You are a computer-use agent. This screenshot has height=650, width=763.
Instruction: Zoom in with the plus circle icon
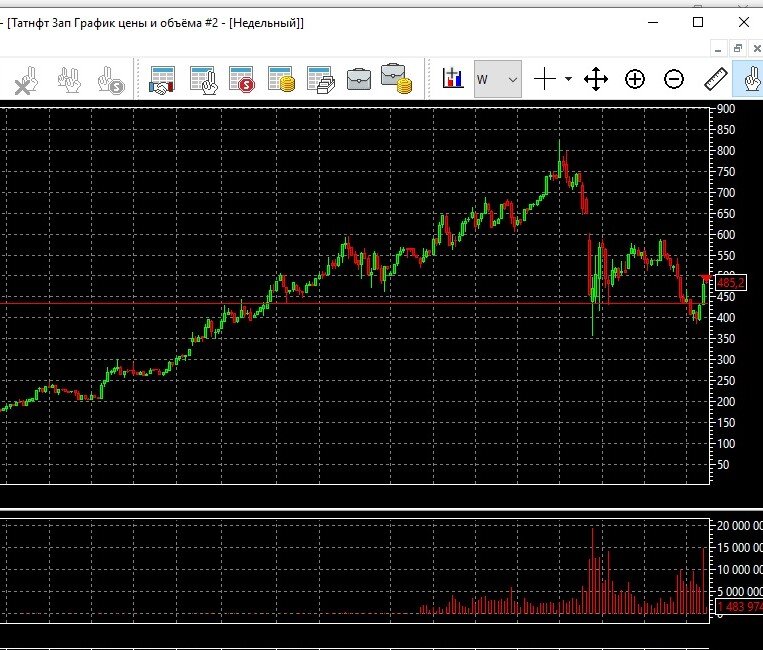point(635,79)
